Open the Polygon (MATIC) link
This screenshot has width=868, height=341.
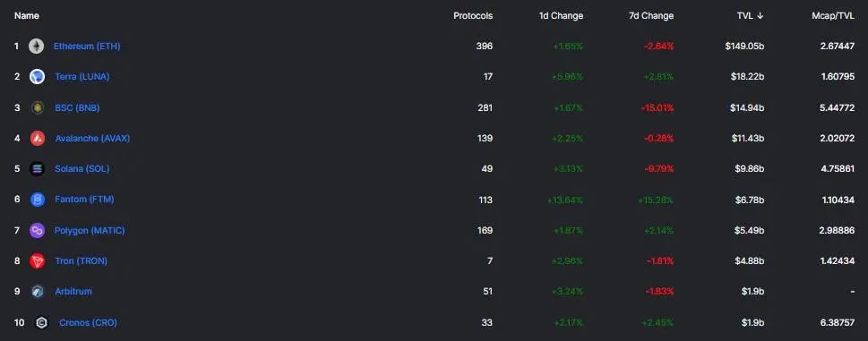click(x=90, y=230)
